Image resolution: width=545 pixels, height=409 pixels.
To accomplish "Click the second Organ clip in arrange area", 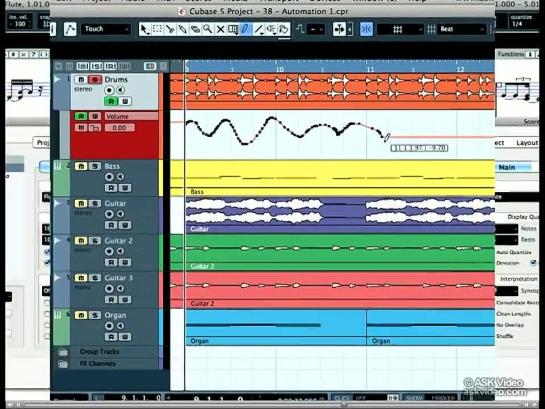I will point(430,327).
